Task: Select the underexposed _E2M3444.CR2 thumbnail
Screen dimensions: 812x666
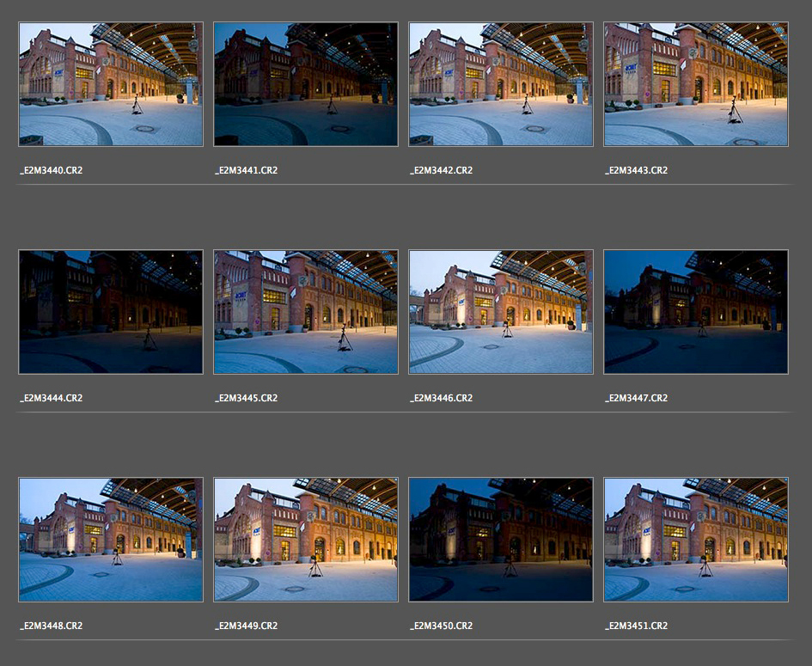Action: click(x=111, y=312)
